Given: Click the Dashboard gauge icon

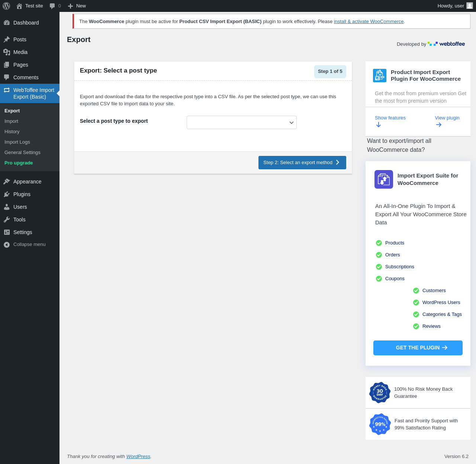Looking at the screenshot, I should (x=7, y=23).
